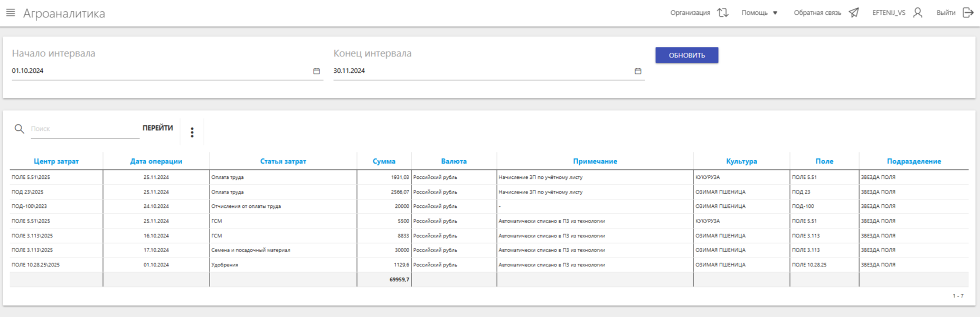Screen dimensions: 980x317
Task: Click the Статья затрат column header
Action: (x=283, y=161)
